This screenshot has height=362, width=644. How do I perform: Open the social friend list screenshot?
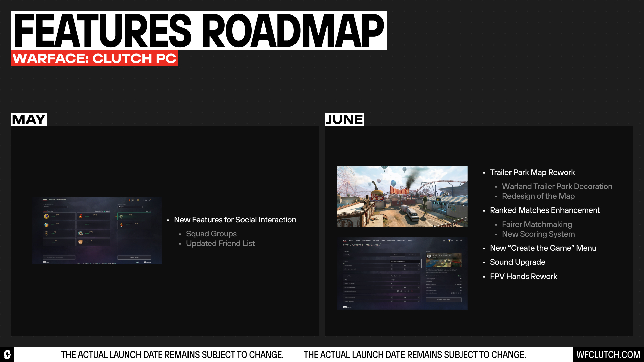click(x=97, y=231)
